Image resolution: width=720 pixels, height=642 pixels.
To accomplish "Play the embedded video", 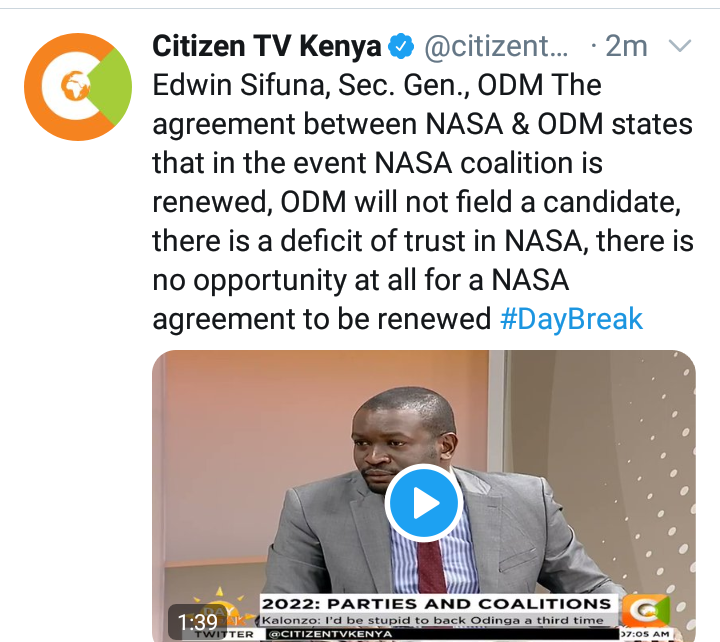I will click(x=423, y=503).
